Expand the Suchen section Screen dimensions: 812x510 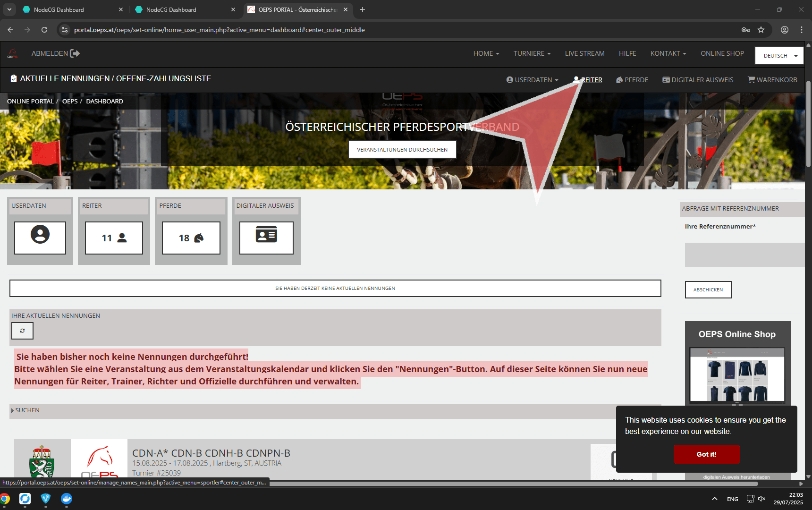click(26, 410)
